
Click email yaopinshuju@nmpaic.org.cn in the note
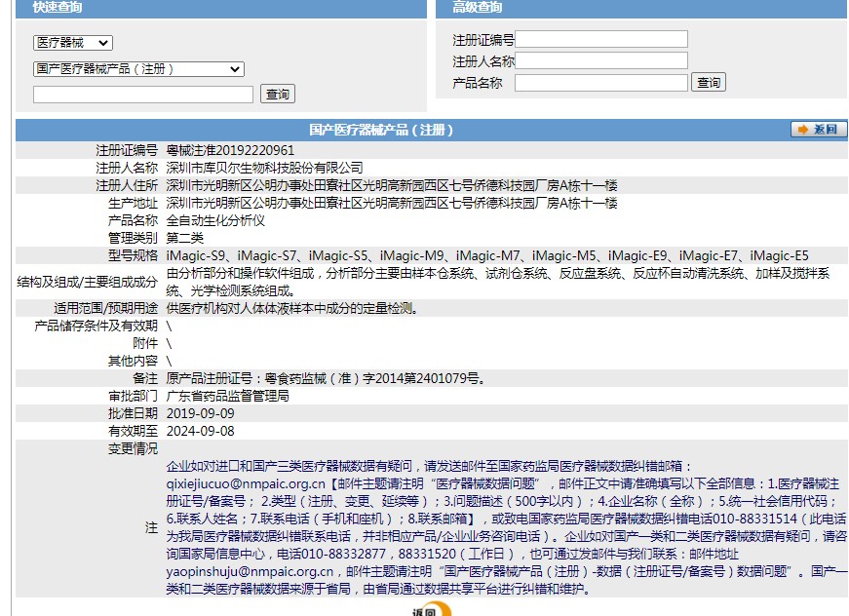pos(250,571)
